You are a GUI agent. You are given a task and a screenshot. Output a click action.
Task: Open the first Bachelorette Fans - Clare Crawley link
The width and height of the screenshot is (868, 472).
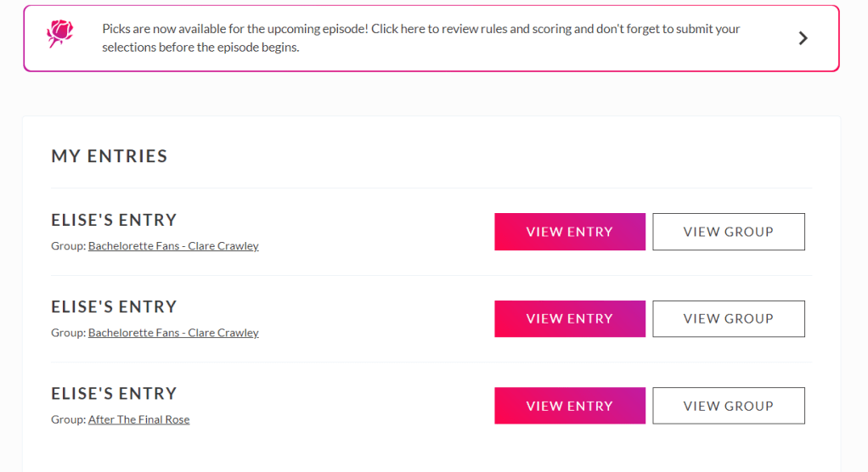pyautogui.click(x=173, y=246)
